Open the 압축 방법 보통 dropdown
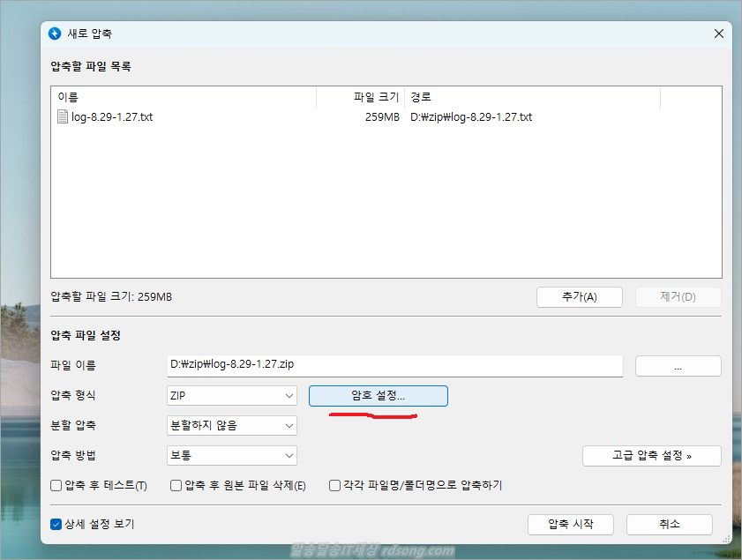The image size is (742, 560). point(232,456)
